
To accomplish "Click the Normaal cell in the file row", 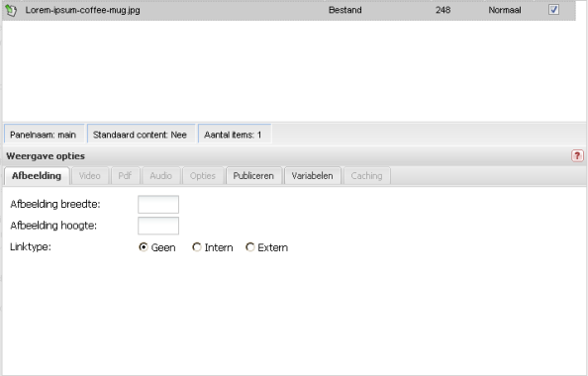I will coord(505,10).
